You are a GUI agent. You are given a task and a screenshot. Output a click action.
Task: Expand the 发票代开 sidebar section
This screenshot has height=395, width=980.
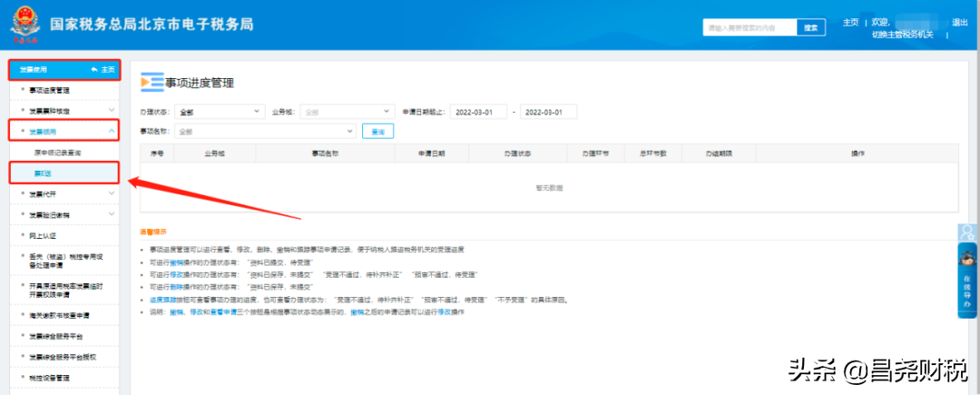pos(111,193)
